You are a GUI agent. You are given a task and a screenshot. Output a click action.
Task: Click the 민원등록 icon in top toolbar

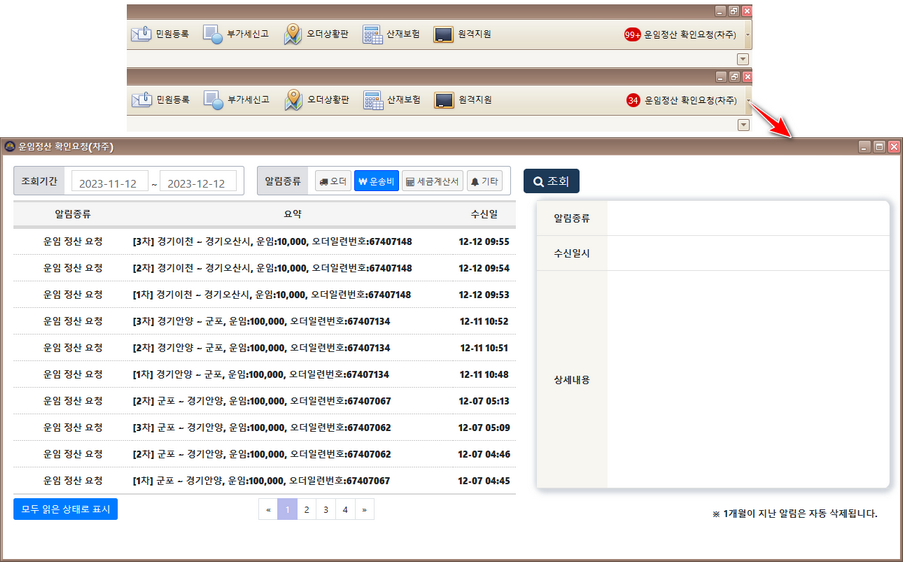click(141, 34)
